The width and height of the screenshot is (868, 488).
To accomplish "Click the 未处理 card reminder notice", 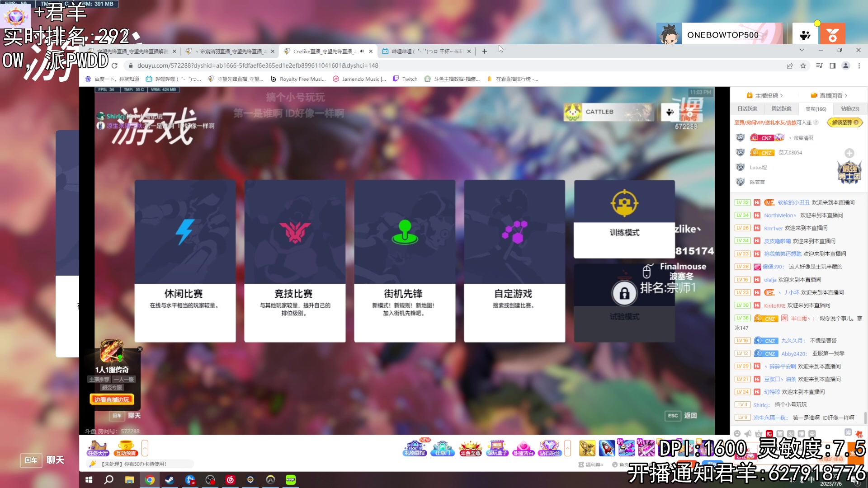I will (x=139, y=464).
